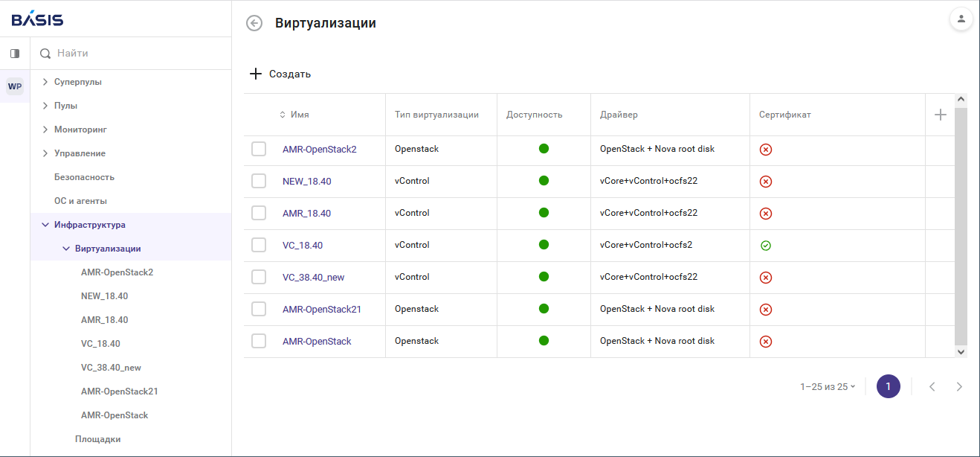Click the green certificate icon for VC_18.40
Screen dimensions: 980x457
[x=765, y=244]
